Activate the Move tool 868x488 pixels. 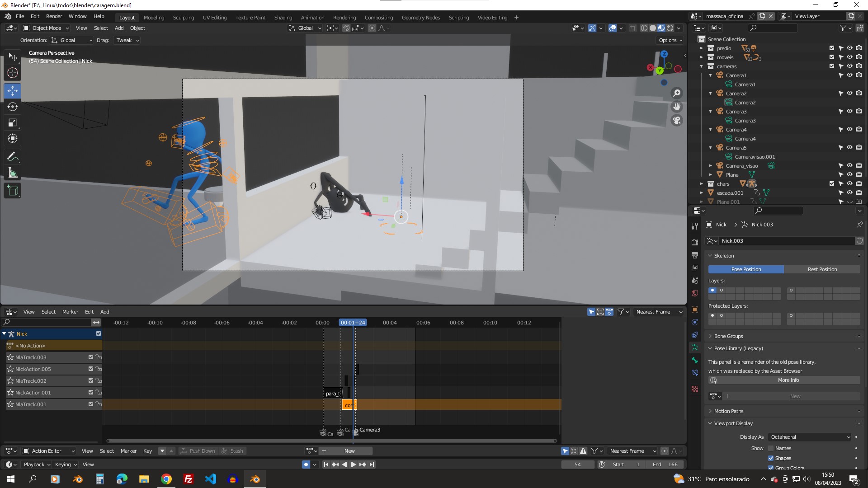[x=13, y=91]
